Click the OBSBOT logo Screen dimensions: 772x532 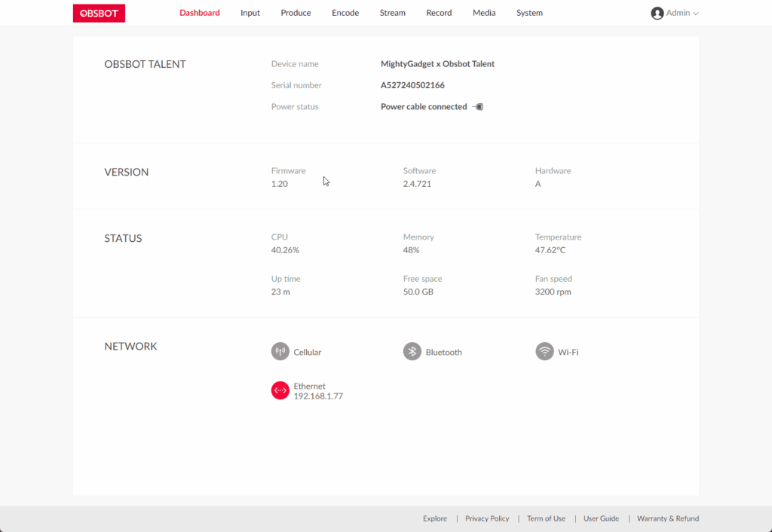point(99,13)
